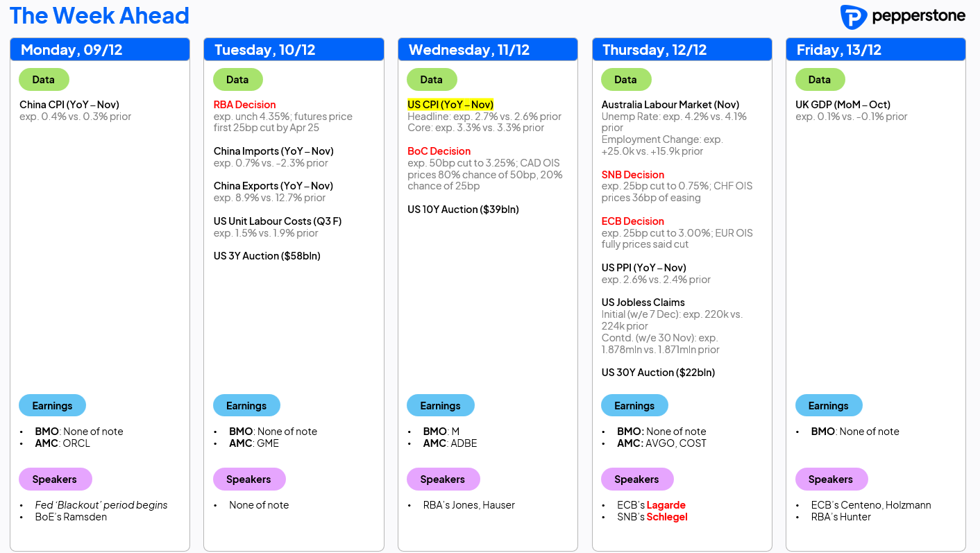Click Schlegel in Thursday speakers
The height and width of the screenshot is (553, 980).
pyautogui.click(x=667, y=517)
